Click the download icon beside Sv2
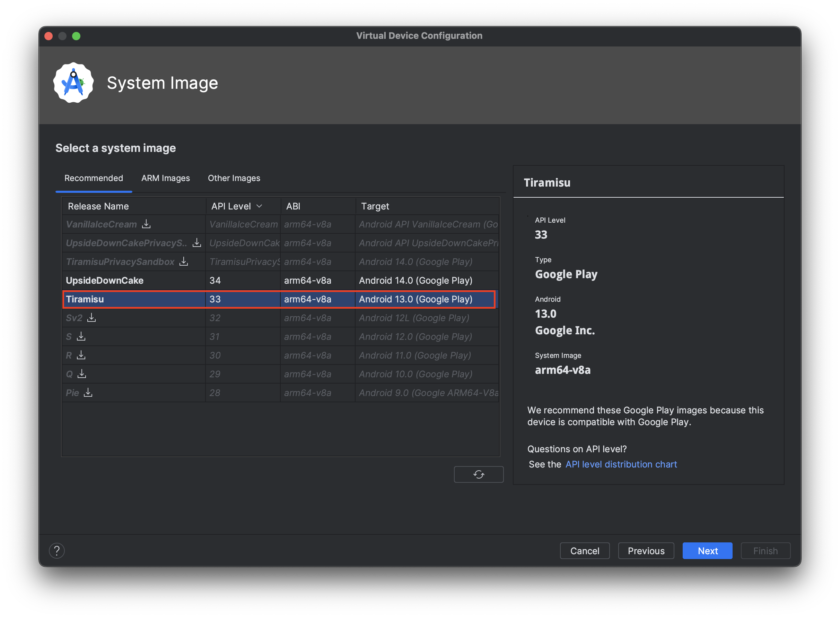 point(91,318)
